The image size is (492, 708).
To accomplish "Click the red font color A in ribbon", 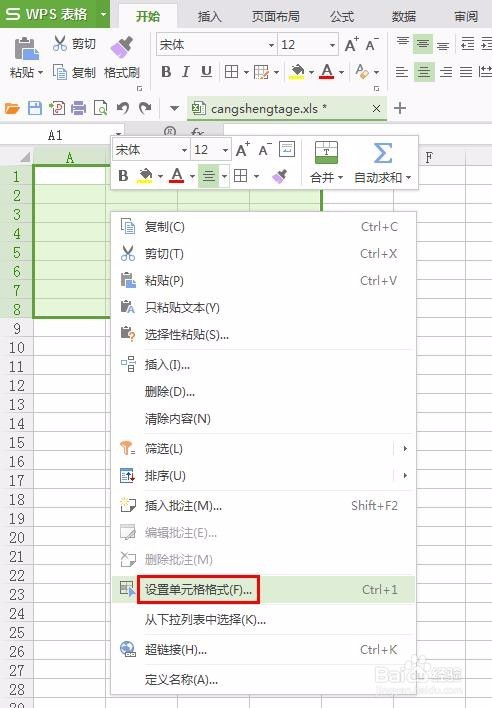I will pyautogui.click(x=327, y=71).
